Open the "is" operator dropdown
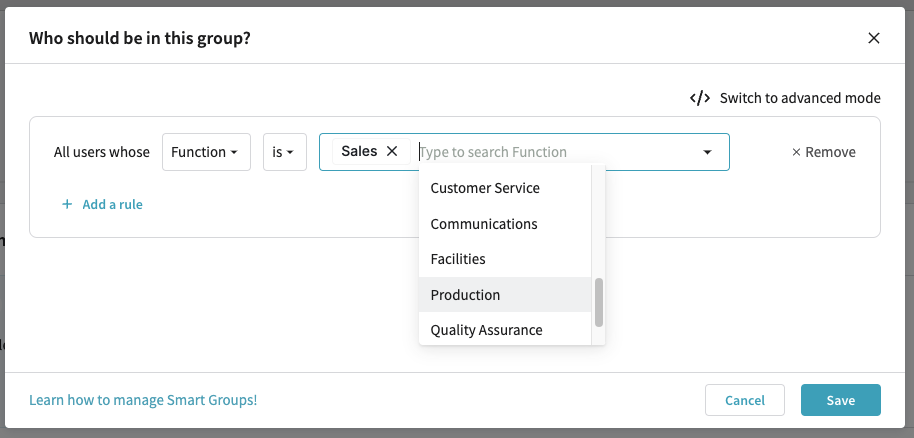 tap(284, 152)
